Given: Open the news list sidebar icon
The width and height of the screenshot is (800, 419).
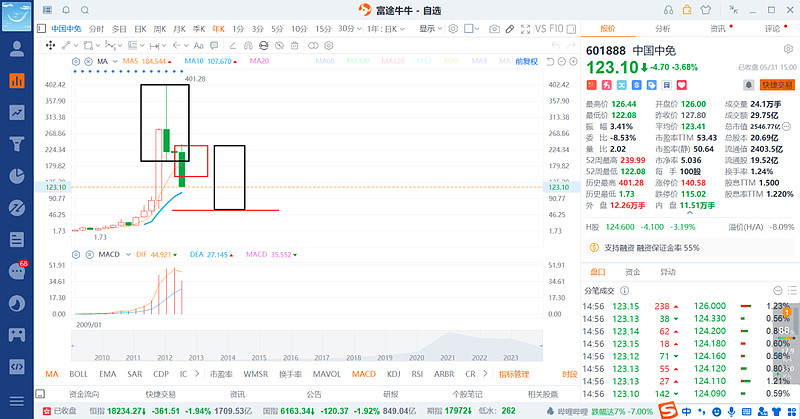Looking at the screenshot, I should pyautogui.click(x=16, y=239).
